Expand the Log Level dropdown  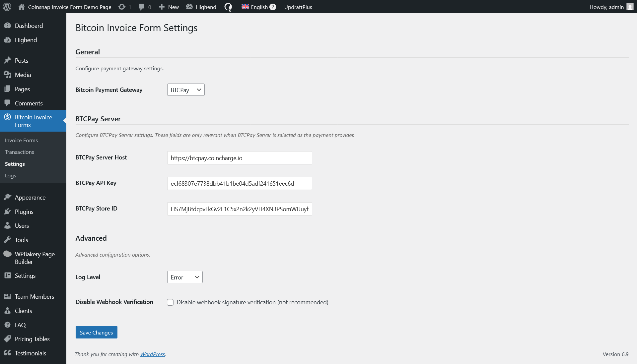point(185,277)
